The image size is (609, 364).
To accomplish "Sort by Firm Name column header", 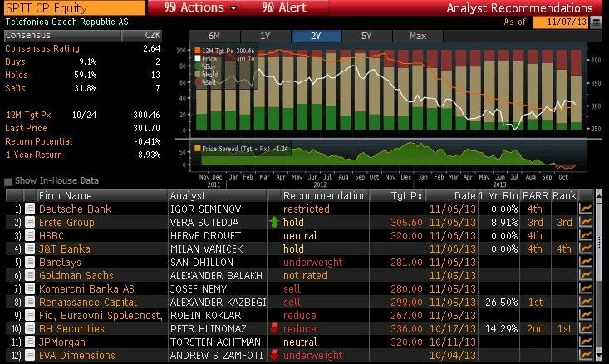I will coord(102,196).
